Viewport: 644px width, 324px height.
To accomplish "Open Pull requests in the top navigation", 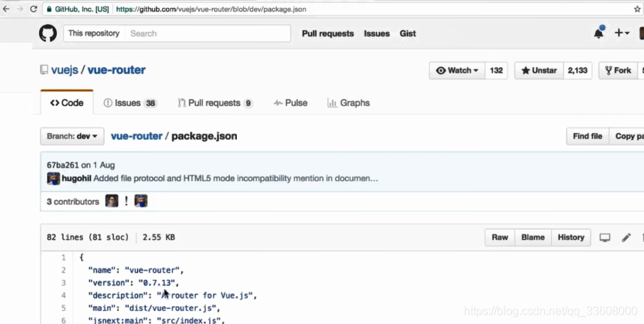I will 328,33.
